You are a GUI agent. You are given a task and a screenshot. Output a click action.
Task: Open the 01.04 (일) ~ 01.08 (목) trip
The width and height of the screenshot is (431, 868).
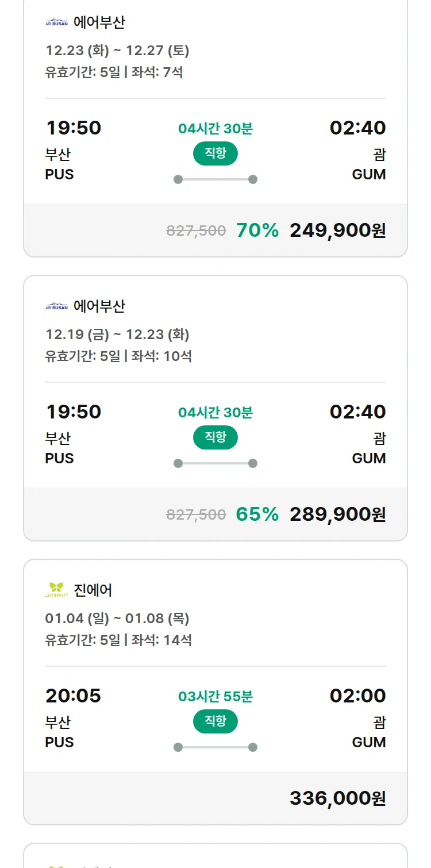117,619
